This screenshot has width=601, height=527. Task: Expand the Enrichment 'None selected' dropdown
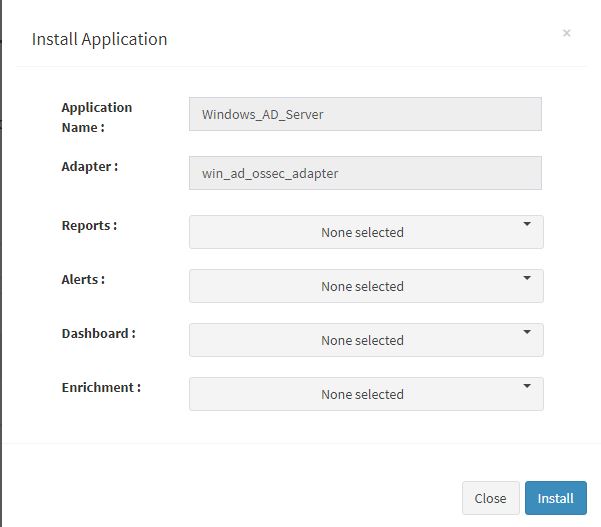366,394
